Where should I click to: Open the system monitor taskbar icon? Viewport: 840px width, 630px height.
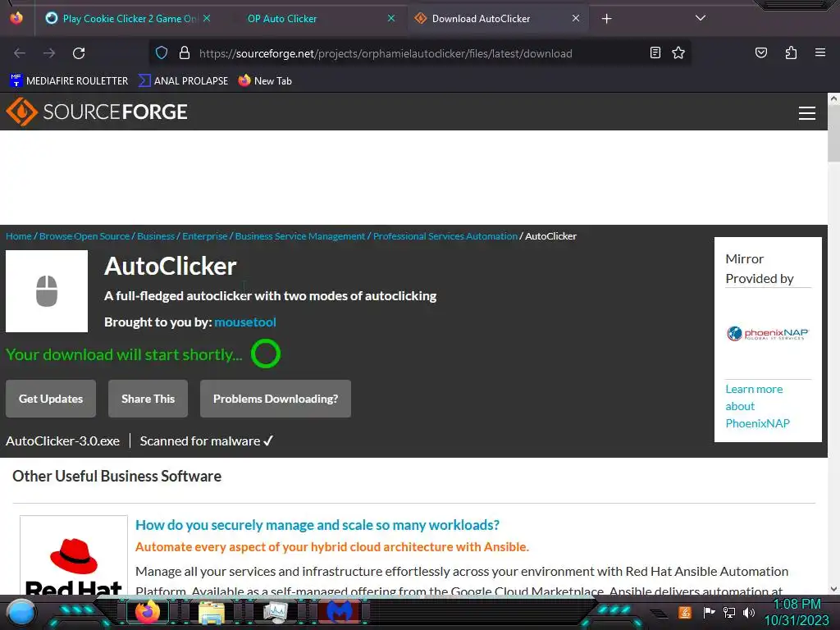[276, 612]
